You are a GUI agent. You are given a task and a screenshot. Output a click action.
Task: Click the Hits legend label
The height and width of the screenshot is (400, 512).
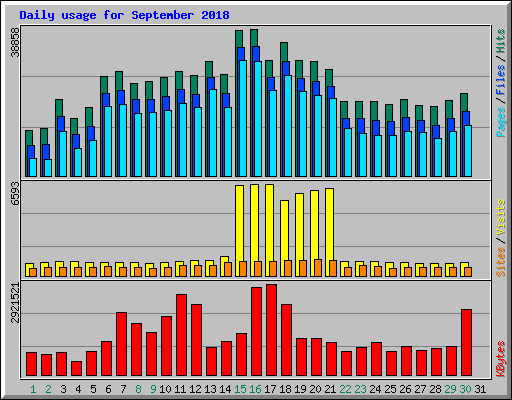(x=501, y=41)
